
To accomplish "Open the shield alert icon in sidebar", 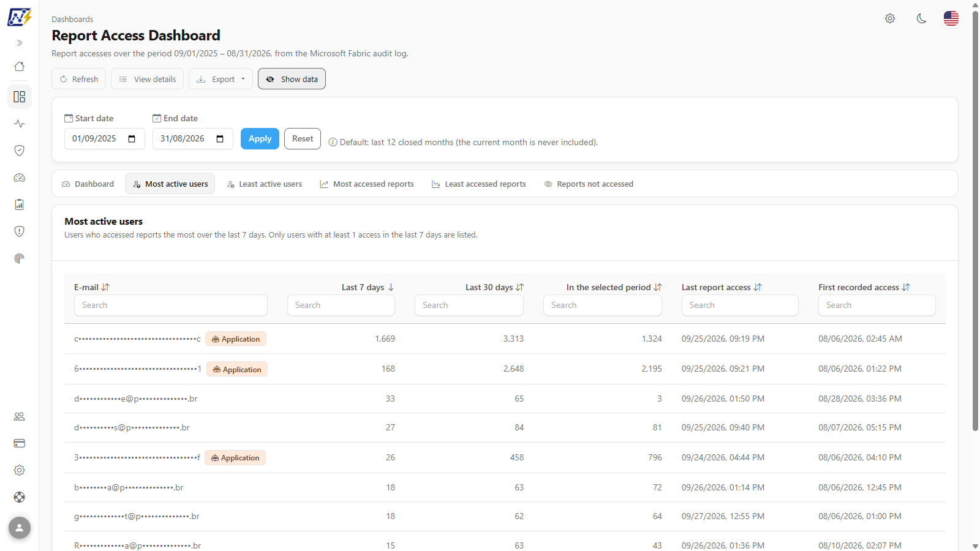I will pyautogui.click(x=20, y=231).
